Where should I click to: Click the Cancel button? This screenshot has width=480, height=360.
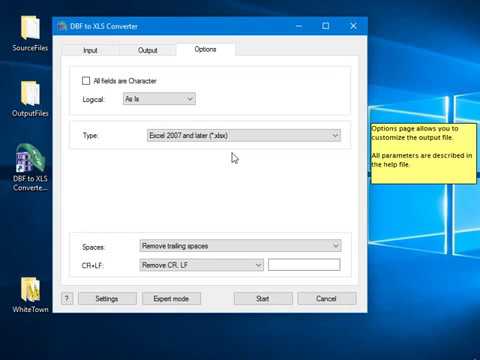[327, 299]
